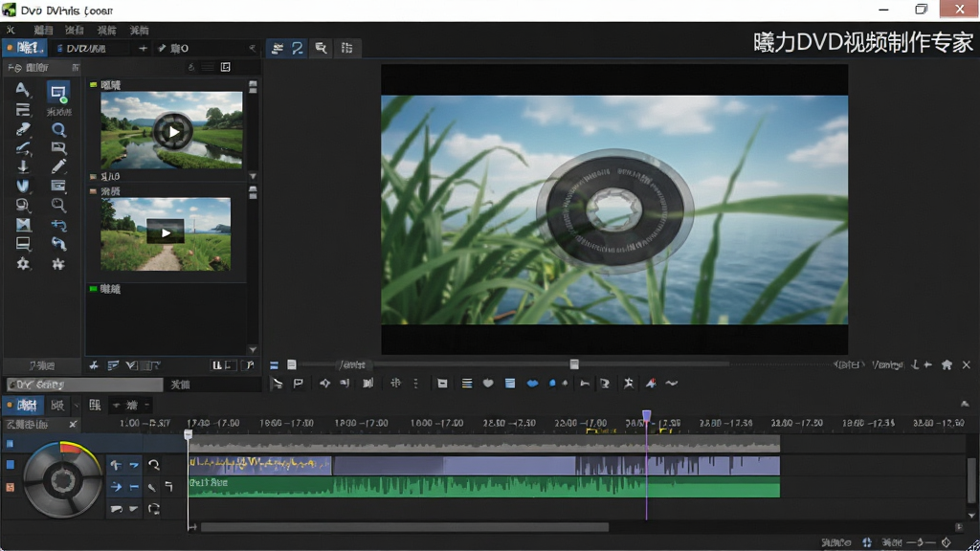
Task: Select the letter A text tool
Action: tap(22, 90)
